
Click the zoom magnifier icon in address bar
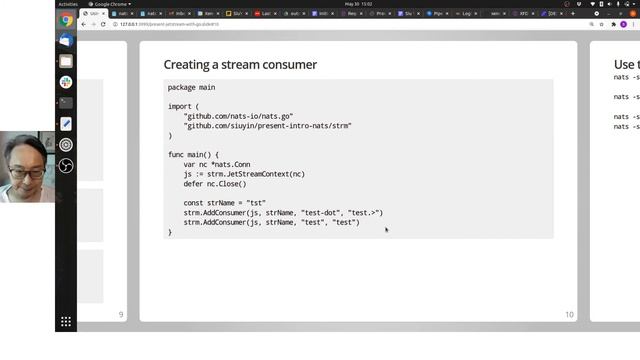pyautogui.click(x=591, y=24)
